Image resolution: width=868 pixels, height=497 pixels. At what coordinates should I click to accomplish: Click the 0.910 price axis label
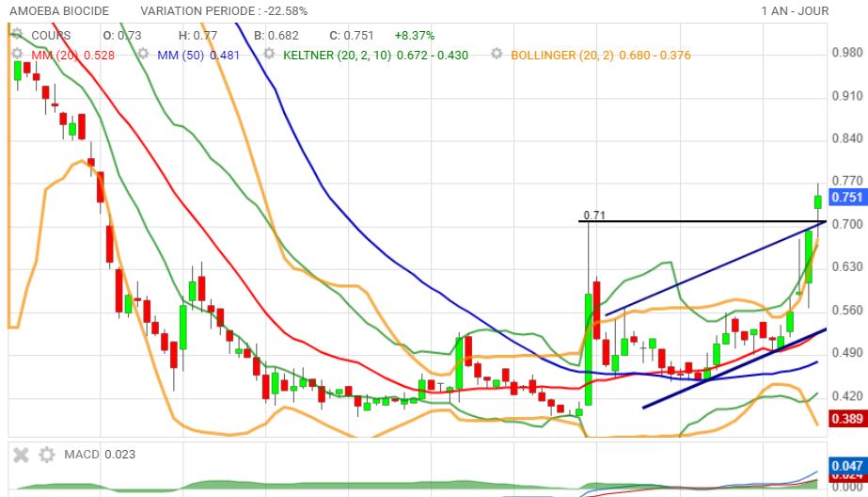(847, 96)
